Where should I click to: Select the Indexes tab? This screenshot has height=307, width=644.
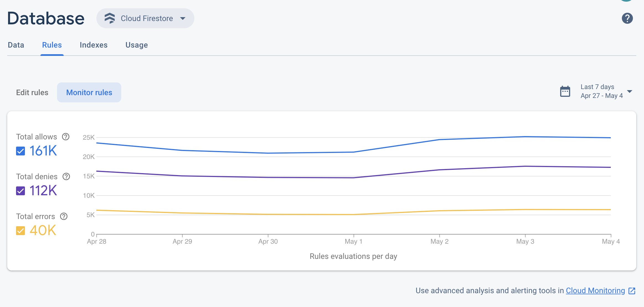tap(94, 45)
